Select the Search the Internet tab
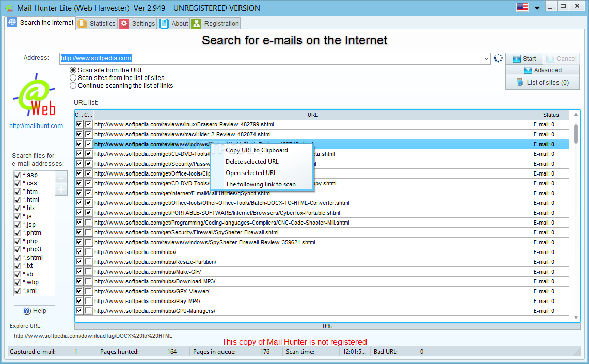The height and width of the screenshot is (364, 589). (41, 23)
